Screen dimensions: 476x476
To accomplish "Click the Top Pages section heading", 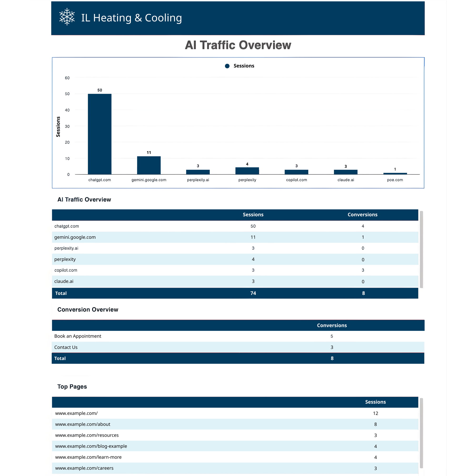I will pyautogui.click(x=72, y=387).
